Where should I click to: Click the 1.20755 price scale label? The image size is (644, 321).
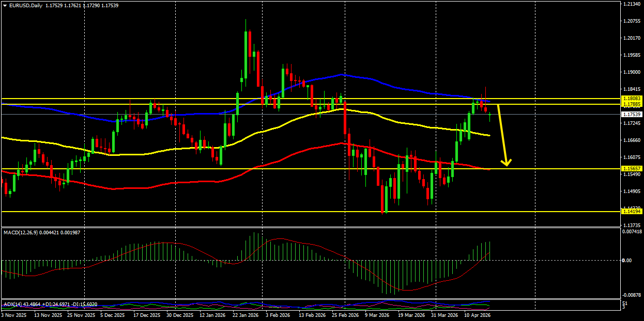[633, 21]
